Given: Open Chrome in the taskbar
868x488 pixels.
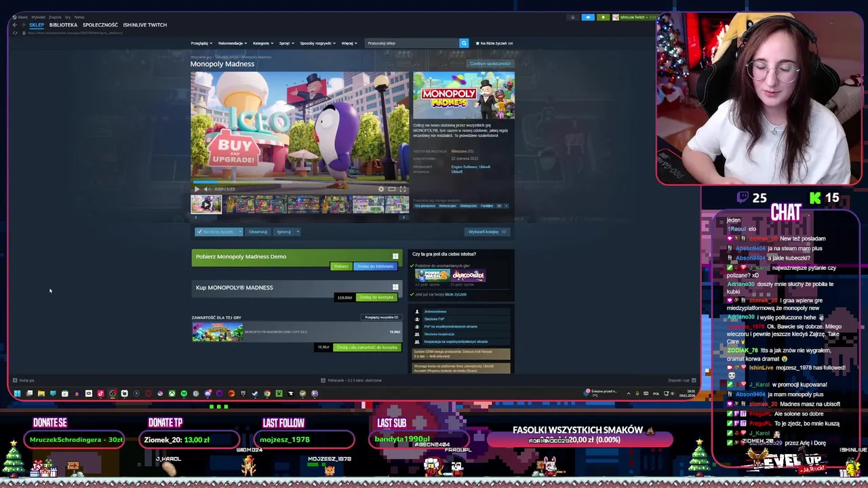Looking at the screenshot, I should [x=267, y=393].
